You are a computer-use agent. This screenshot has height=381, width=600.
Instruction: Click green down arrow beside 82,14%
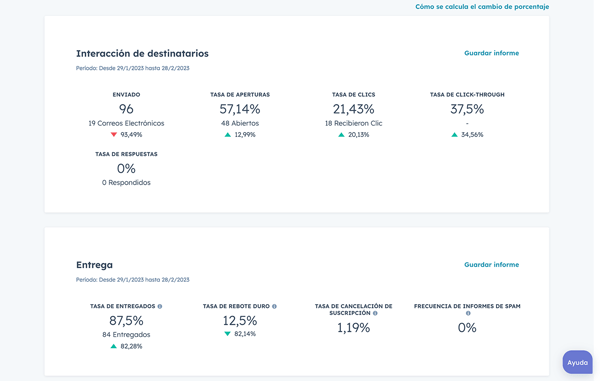227,334
